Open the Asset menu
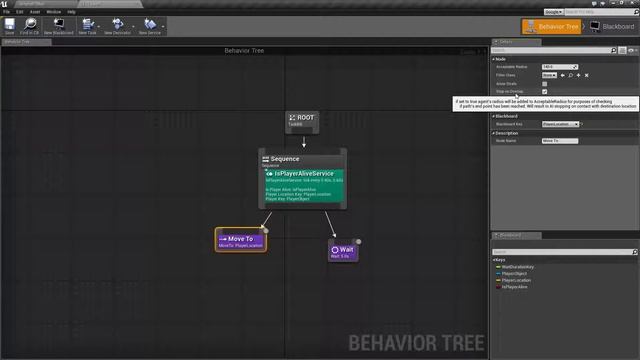Viewport: 640px width, 360px height. point(35,12)
